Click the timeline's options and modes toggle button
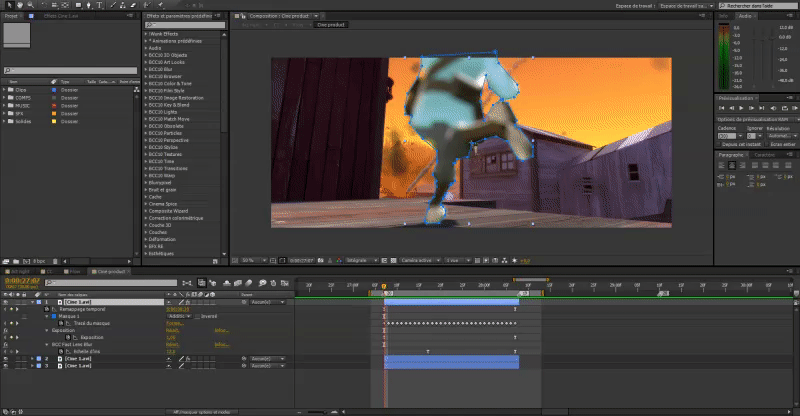Viewport: 800px width, 416px height. point(203,411)
